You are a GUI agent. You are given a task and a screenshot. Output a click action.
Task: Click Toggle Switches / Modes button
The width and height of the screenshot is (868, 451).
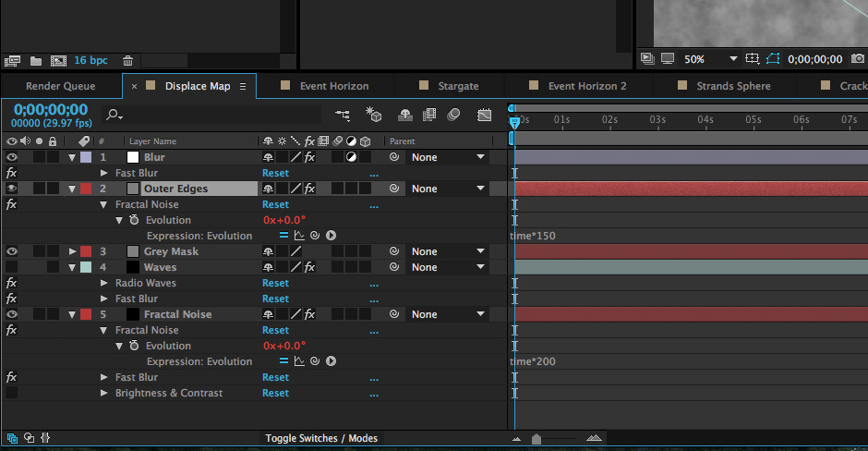321,438
